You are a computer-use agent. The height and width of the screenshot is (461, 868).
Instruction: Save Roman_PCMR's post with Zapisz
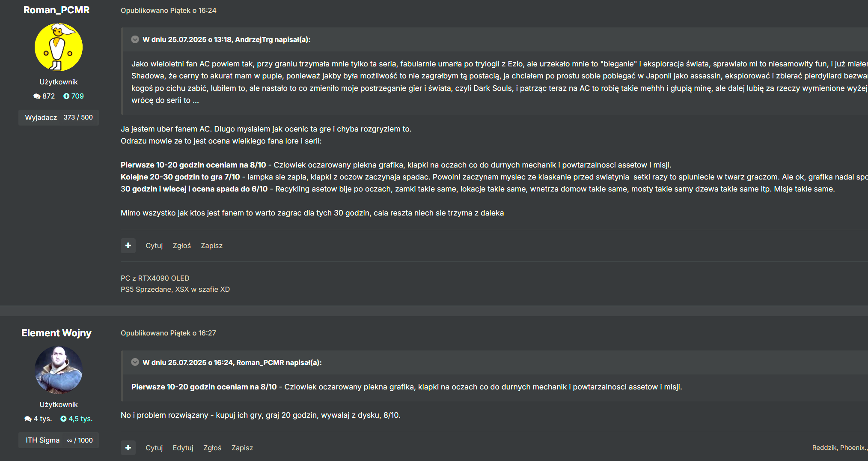211,245
